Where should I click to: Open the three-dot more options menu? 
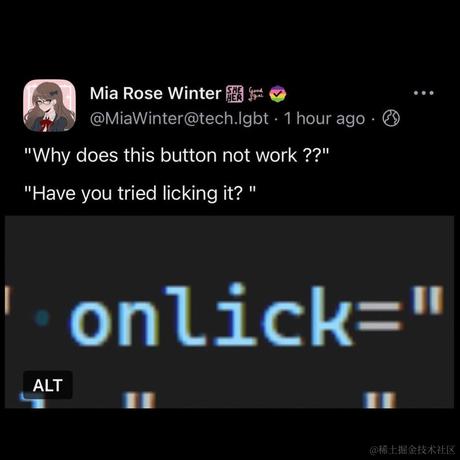423,93
